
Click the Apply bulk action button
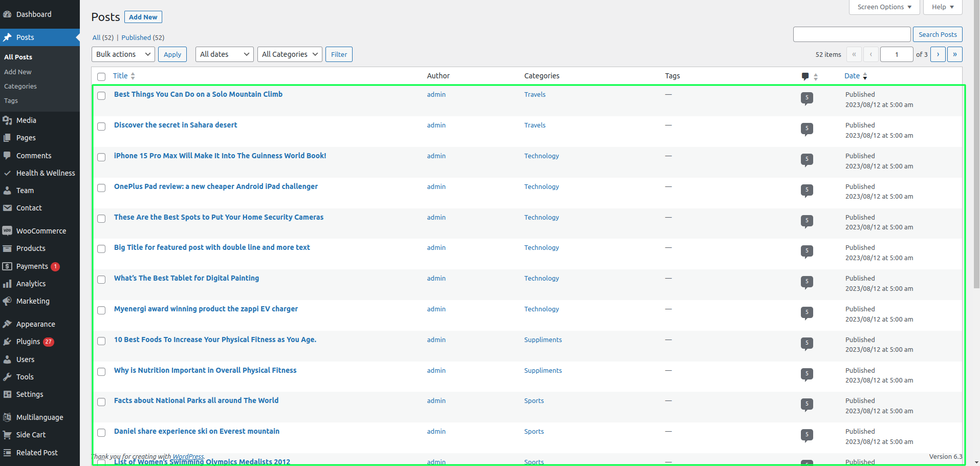pyautogui.click(x=172, y=54)
